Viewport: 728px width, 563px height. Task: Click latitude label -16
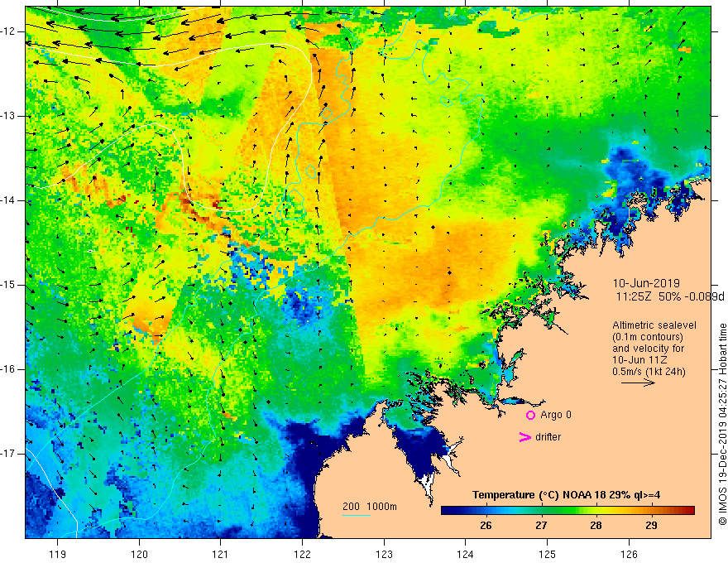click(x=9, y=369)
